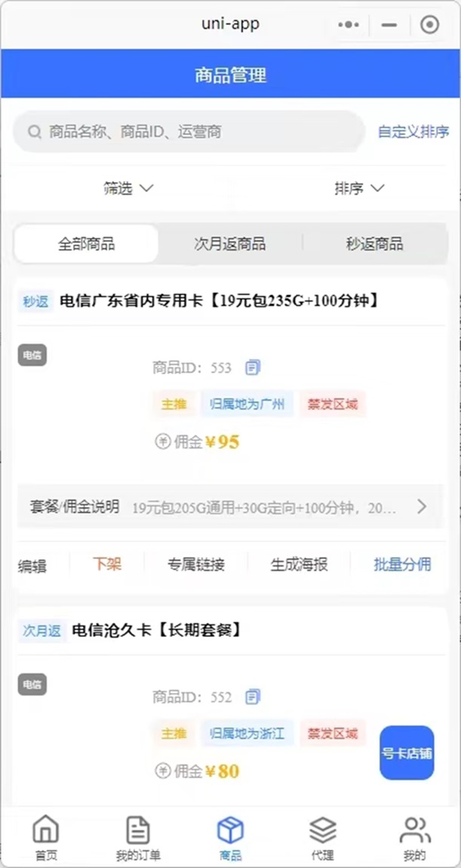Select the 我的订单 orders icon

click(x=137, y=830)
